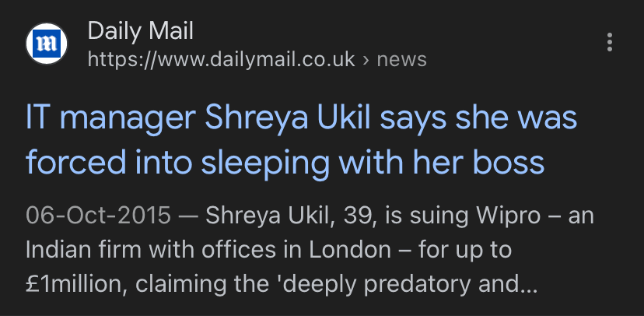The width and height of the screenshot is (644, 316).
Task: Click the dailymail.co.uk URL text
Action: [221, 59]
